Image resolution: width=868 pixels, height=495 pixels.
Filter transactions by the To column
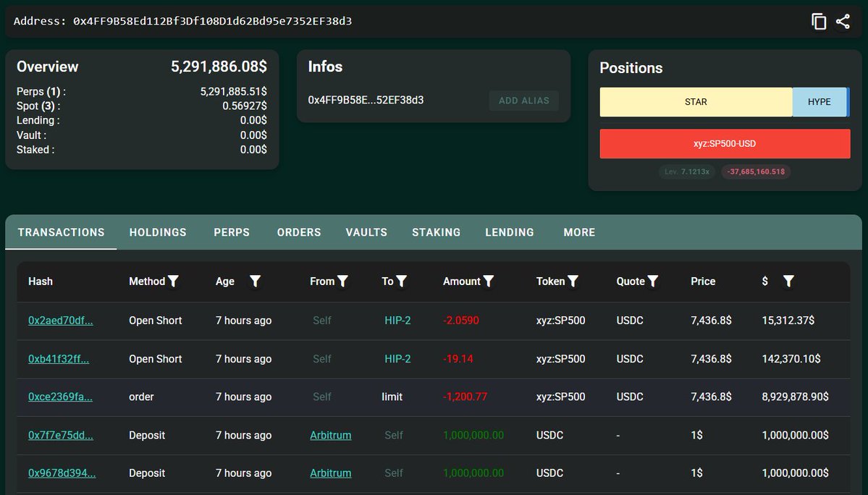point(401,282)
